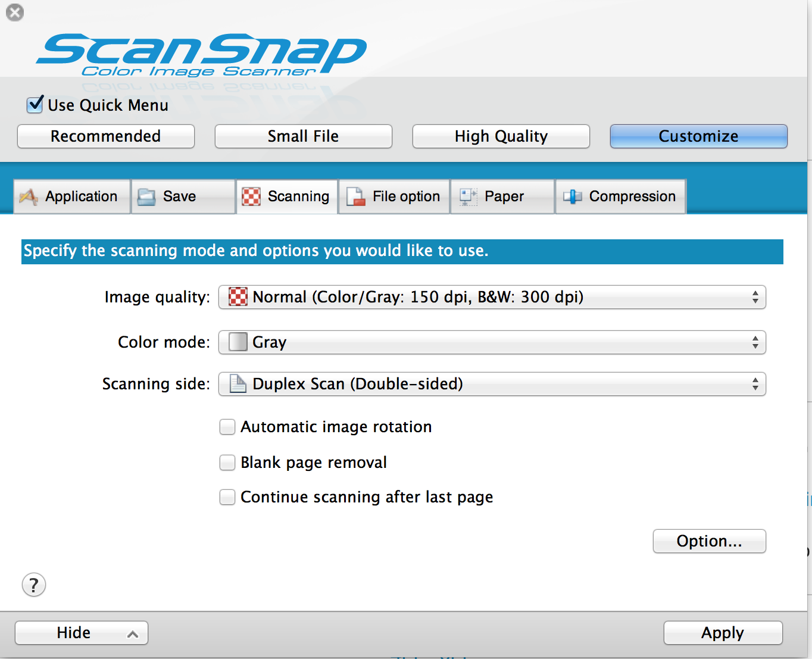The width and height of the screenshot is (812, 659).
Task: Enable Automatic image rotation
Action: click(x=227, y=427)
